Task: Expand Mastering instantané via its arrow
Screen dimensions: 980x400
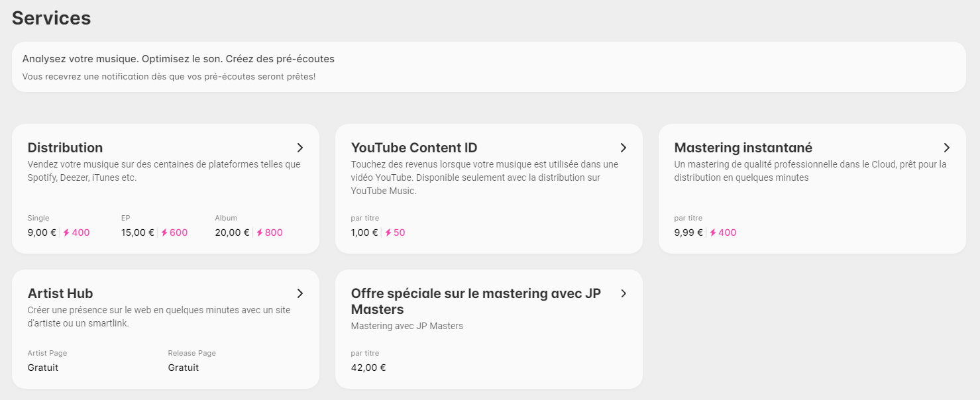Action: [x=947, y=148]
